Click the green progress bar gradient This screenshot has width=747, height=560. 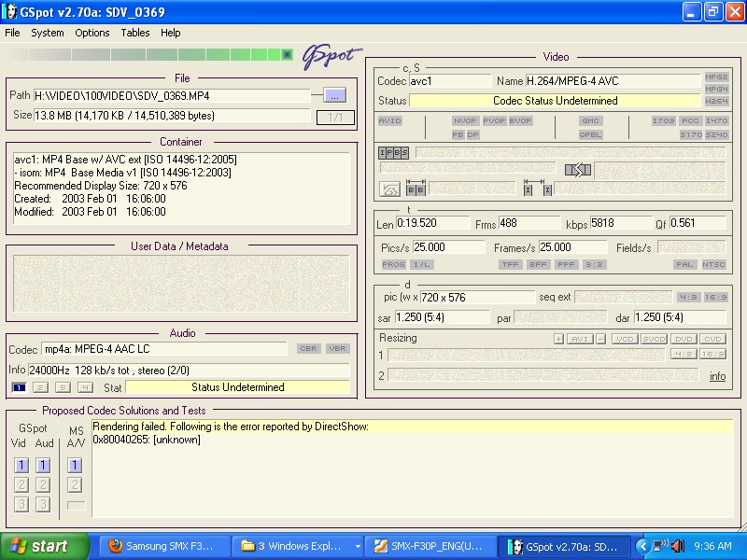[149, 55]
